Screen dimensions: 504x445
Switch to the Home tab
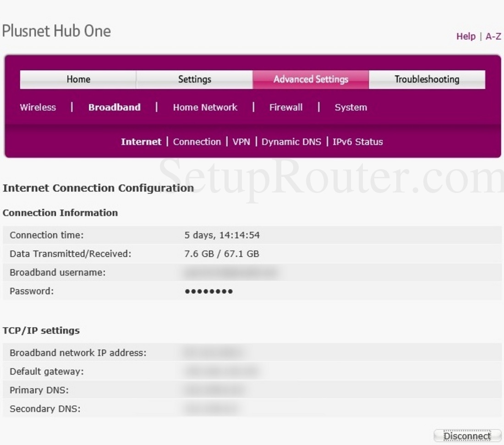[x=78, y=79]
